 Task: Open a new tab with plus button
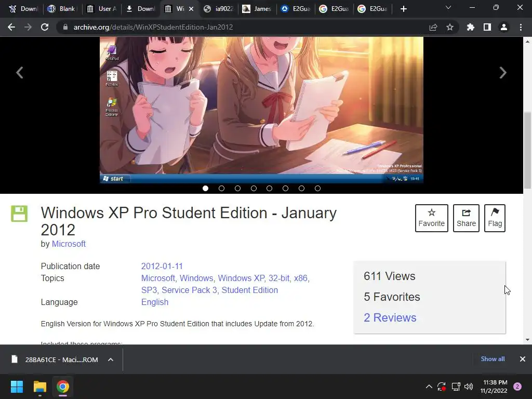tap(403, 9)
